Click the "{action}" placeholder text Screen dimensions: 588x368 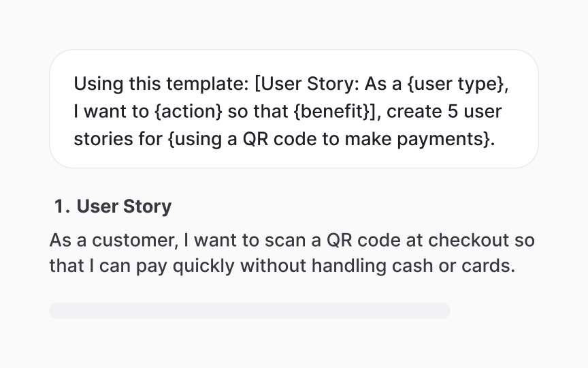(x=189, y=112)
